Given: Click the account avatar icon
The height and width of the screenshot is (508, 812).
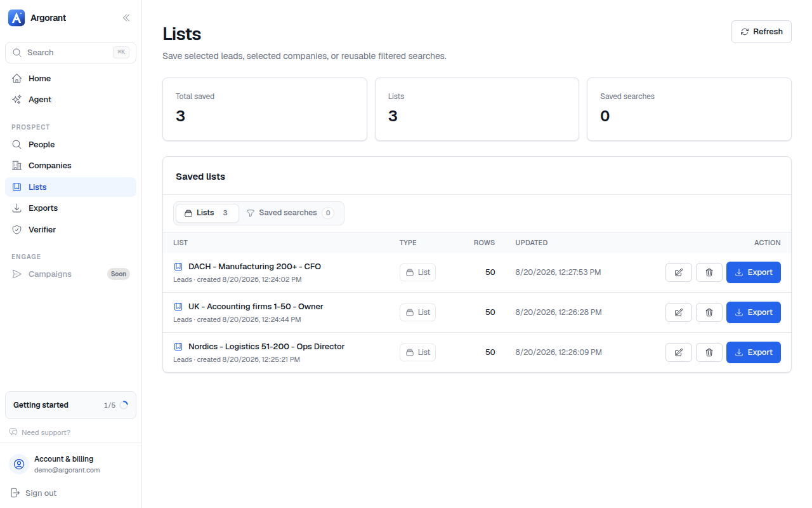Looking at the screenshot, I should tap(20, 464).
